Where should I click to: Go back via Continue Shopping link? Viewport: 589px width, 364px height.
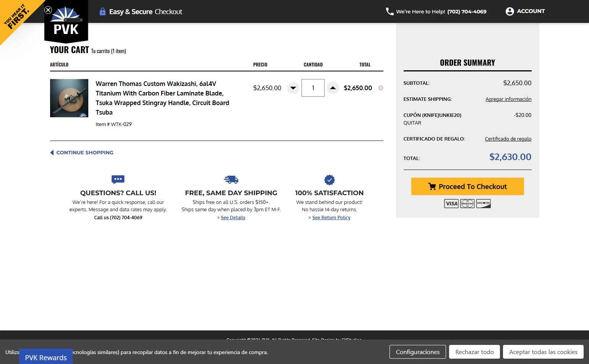[82, 152]
